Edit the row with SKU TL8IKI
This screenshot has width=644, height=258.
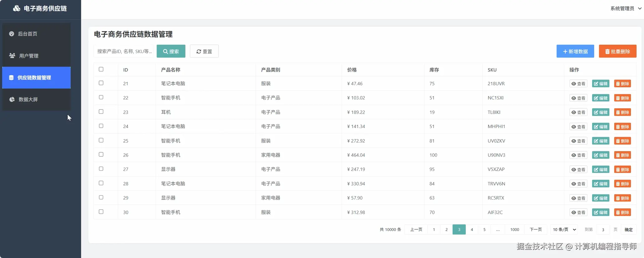click(x=600, y=112)
